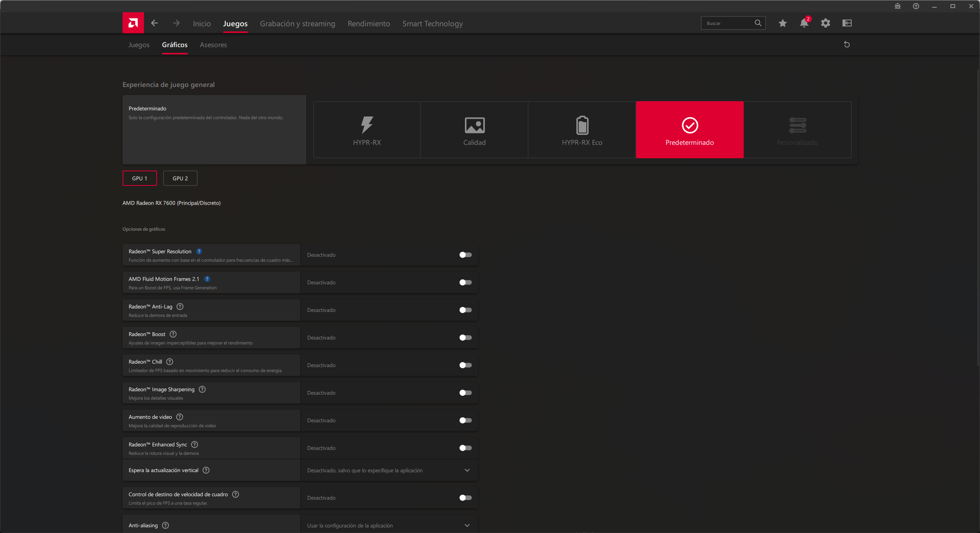Image resolution: width=980 pixels, height=533 pixels.
Task: Select the Predeterminado profile tile
Action: (x=690, y=130)
